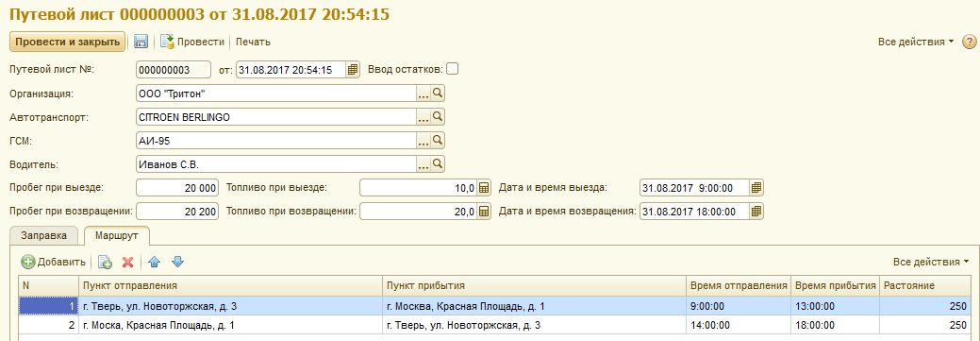This screenshot has height=341, width=980.
Task: Click Пробег при выезде field 20 000
Action: (x=177, y=188)
